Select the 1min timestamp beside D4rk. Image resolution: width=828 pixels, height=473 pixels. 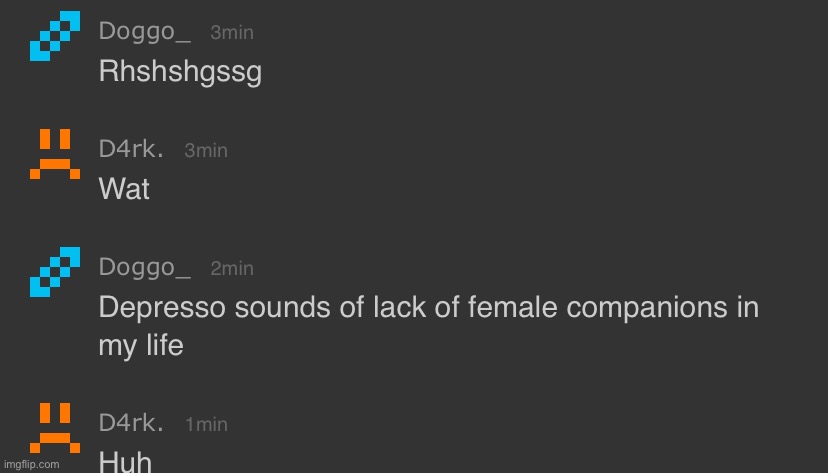pos(206,425)
